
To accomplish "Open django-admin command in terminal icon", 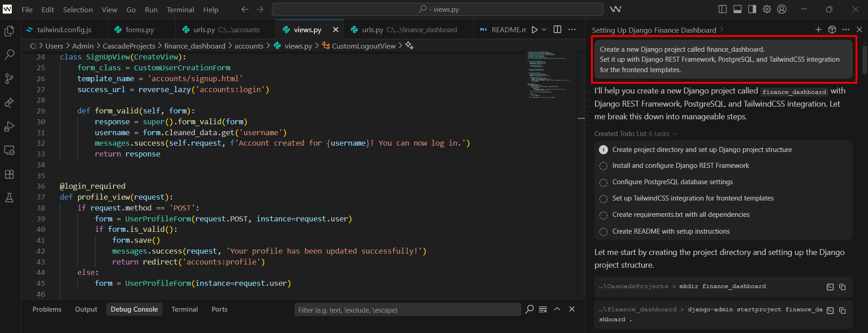I will (830, 310).
